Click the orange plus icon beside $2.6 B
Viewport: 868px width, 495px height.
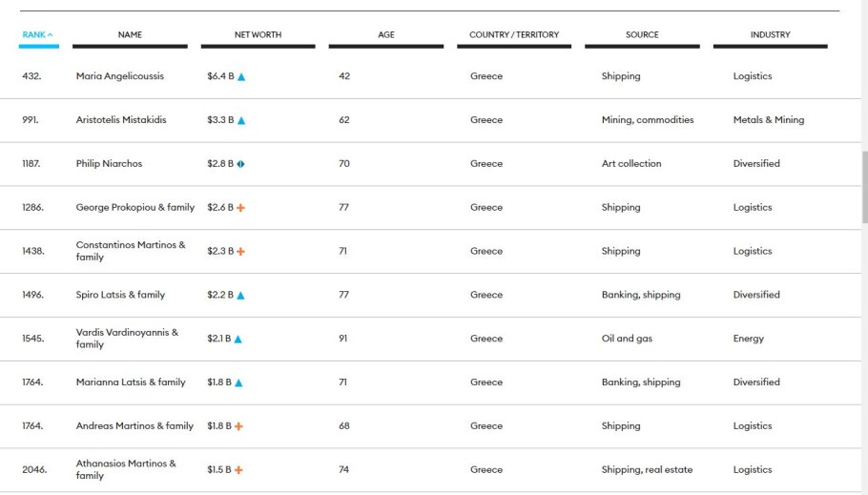[x=240, y=208]
